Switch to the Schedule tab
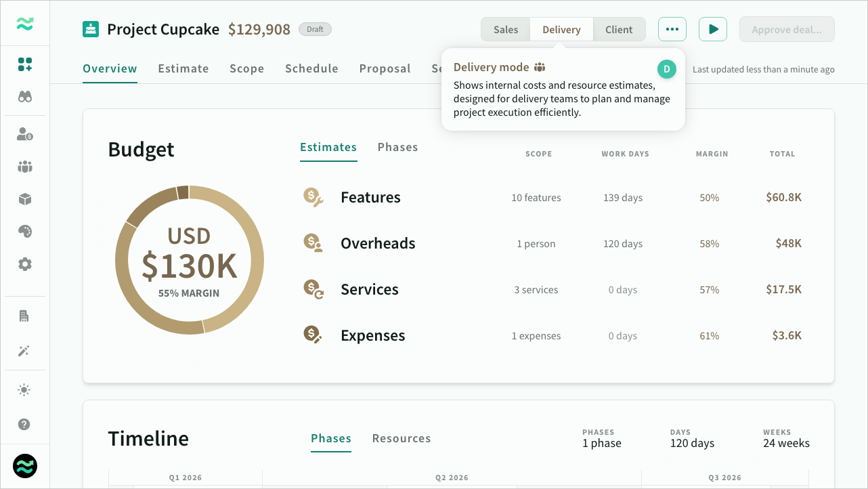The image size is (868, 489). (311, 68)
